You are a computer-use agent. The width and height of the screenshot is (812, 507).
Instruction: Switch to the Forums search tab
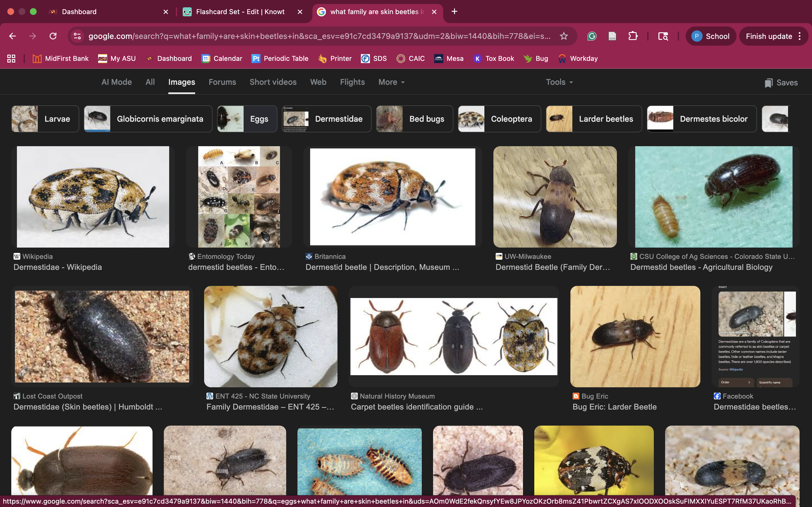222,82
